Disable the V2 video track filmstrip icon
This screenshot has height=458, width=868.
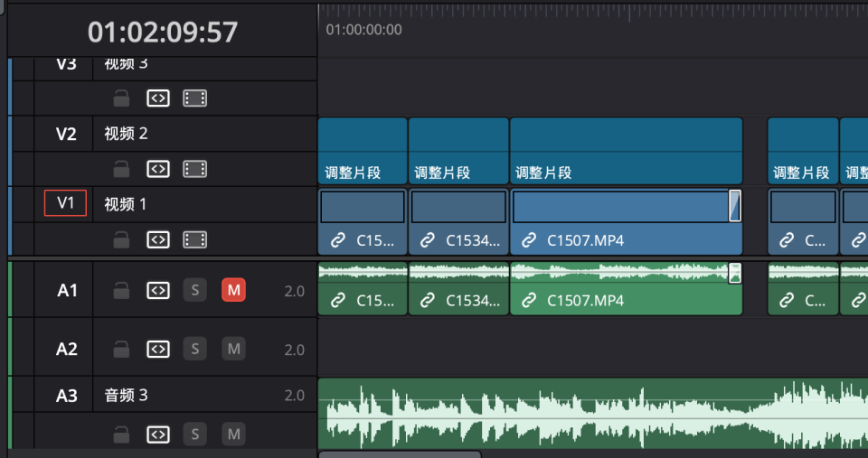pos(195,169)
